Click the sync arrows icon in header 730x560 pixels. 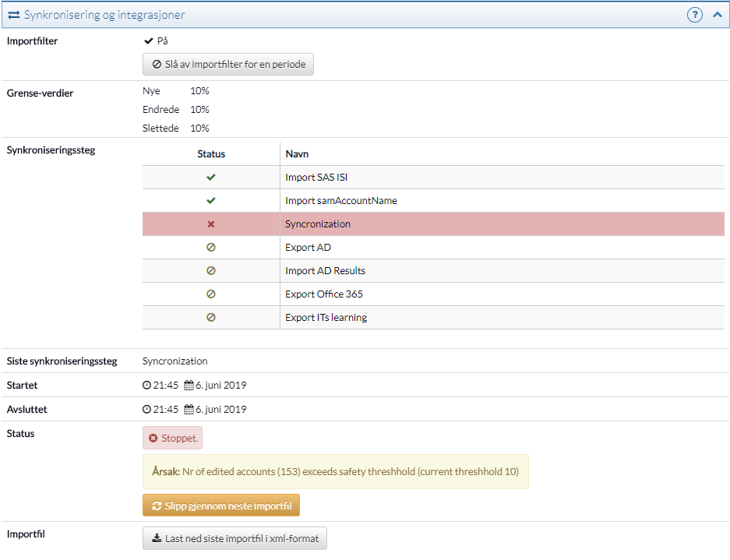(x=14, y=15)
